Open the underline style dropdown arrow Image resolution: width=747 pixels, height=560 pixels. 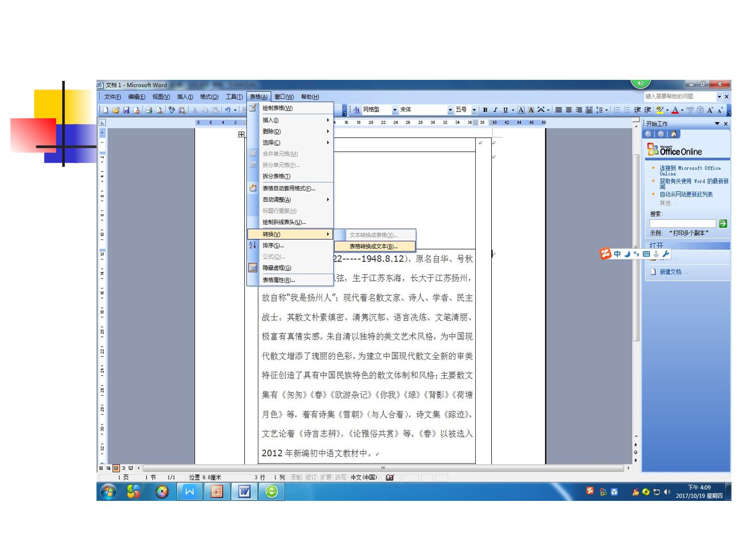tap(513, 110)
